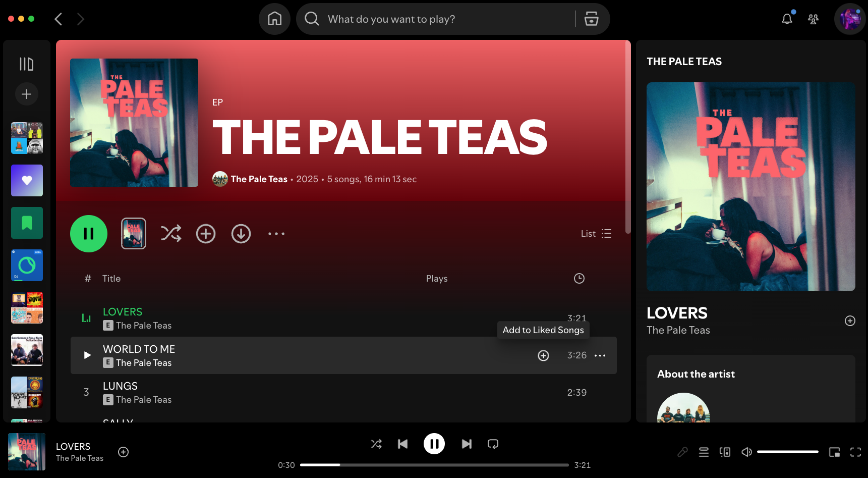Viewport: 868px width, 478px height.
Task: Save EP to Your Library
Action: [x=206, y=234]
